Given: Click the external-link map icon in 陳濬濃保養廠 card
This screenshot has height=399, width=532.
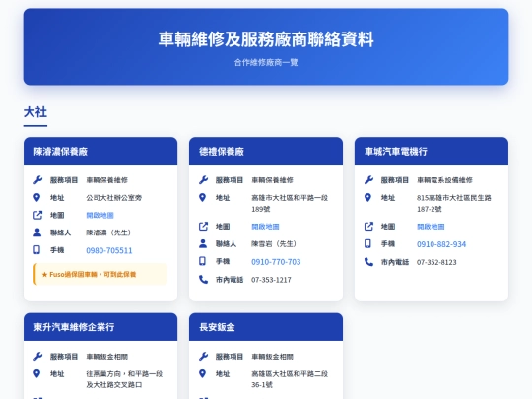Looking at the screenshot, I should point(37,215).
